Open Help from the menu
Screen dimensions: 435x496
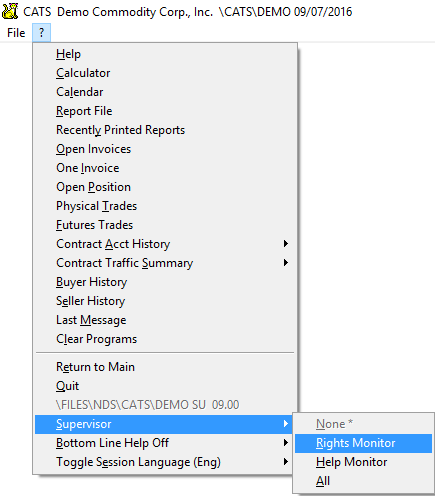point(166,54)
